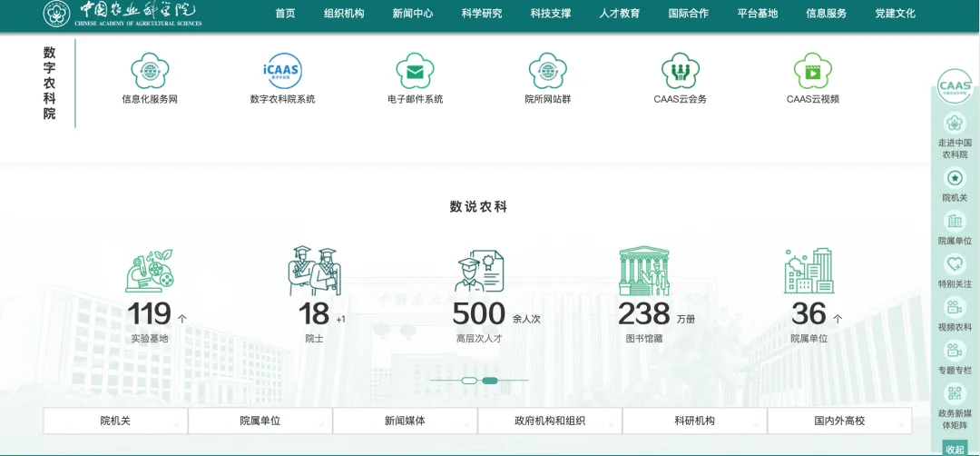Open the 新闻中心 nav menu

point(413,14)
